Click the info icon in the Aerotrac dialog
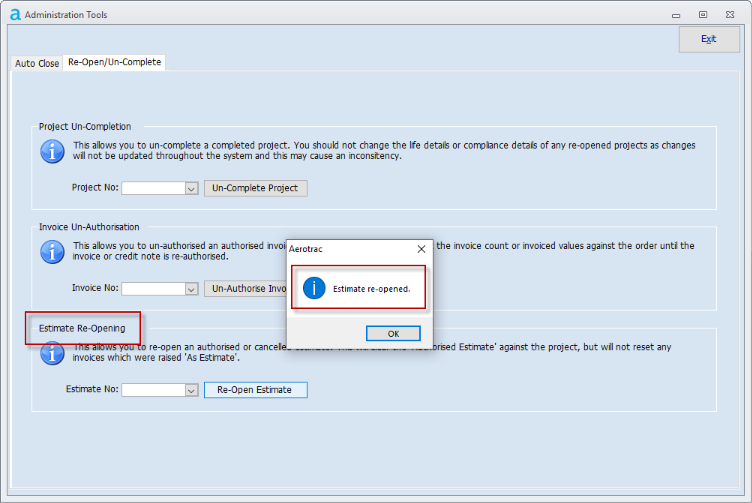 tap(315, 288)
